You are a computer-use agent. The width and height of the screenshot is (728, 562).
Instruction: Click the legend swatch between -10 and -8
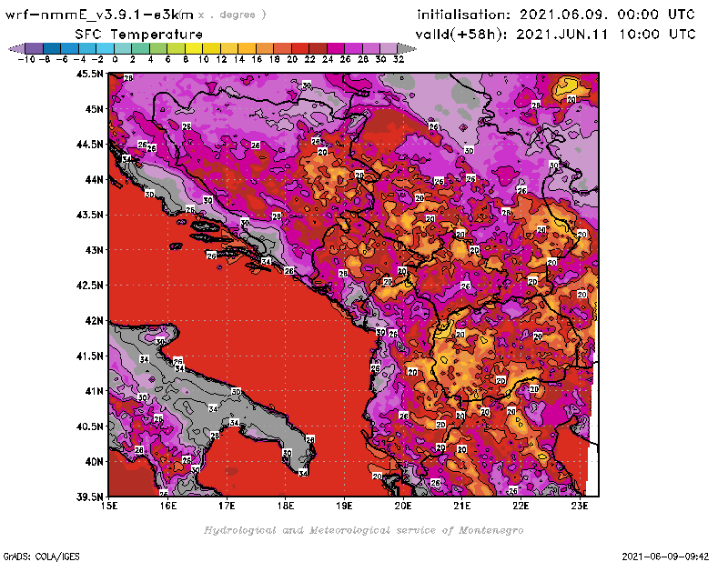coord(35,48)
